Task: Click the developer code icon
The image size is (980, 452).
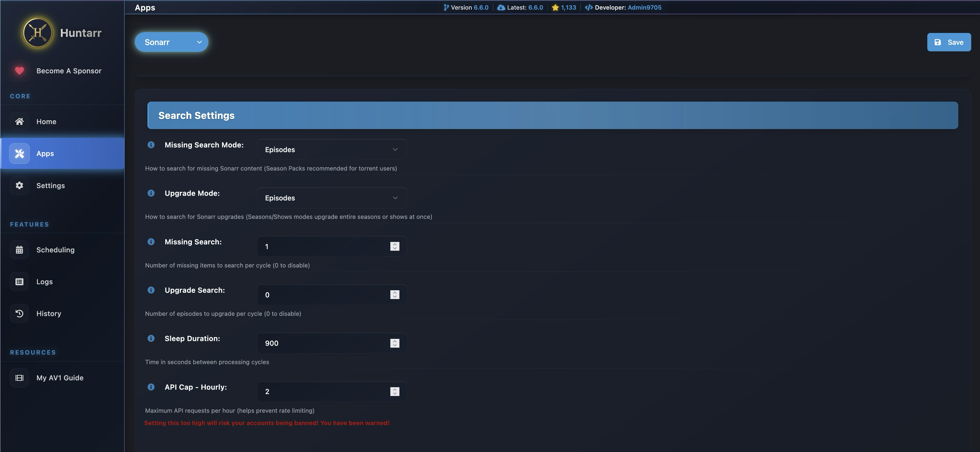Action: [589, 7]
